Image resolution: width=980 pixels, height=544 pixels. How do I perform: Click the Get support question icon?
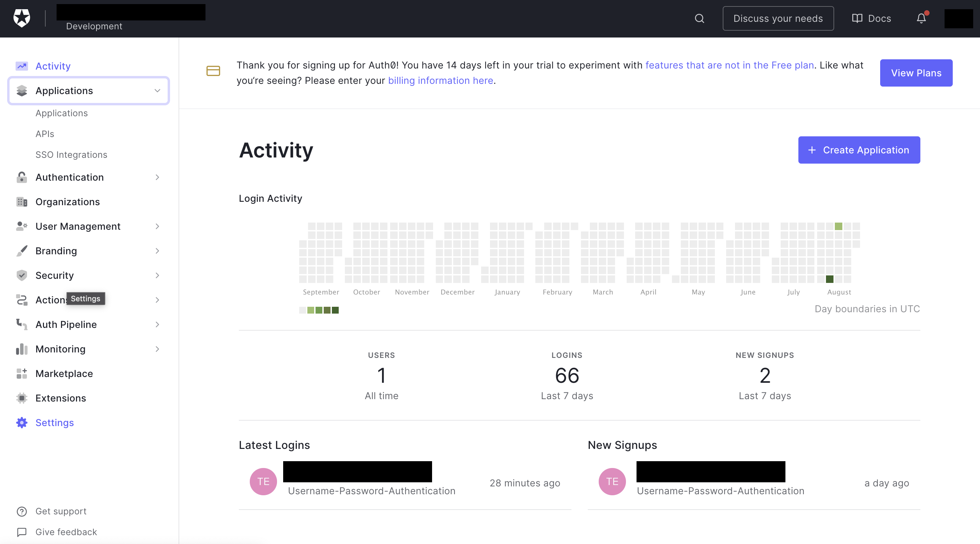(x=22, y=511)
